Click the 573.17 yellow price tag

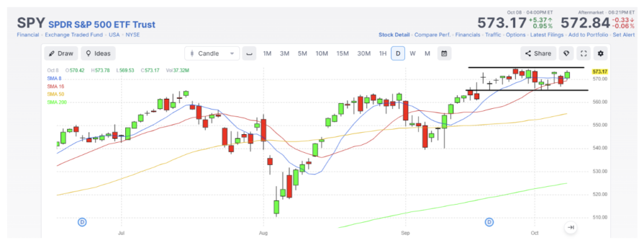tap(599, 72)
